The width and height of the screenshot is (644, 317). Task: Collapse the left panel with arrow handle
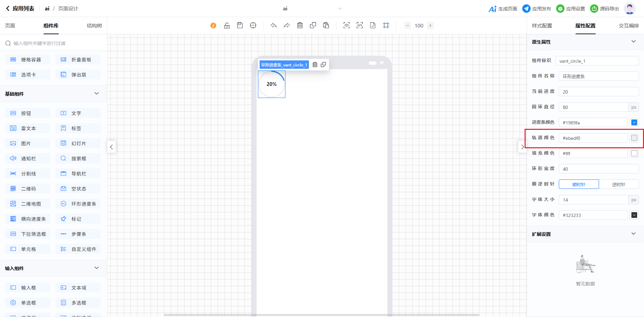point(111,147)
